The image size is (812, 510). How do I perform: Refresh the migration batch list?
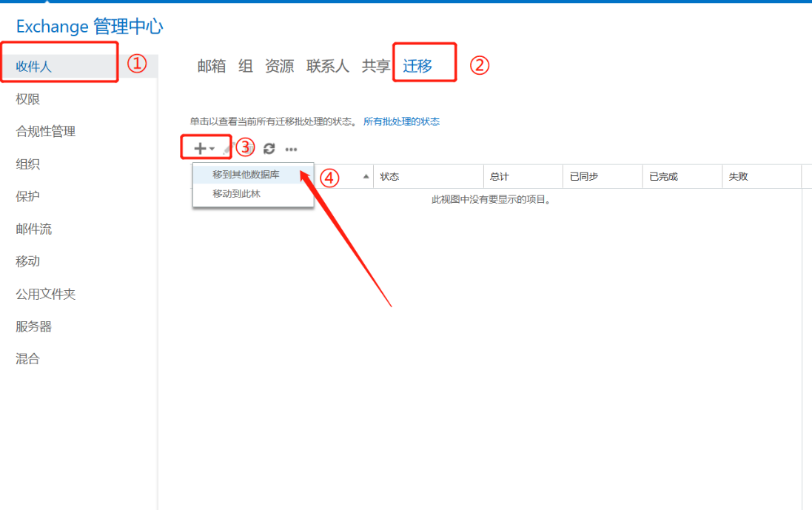click(269, 149)
